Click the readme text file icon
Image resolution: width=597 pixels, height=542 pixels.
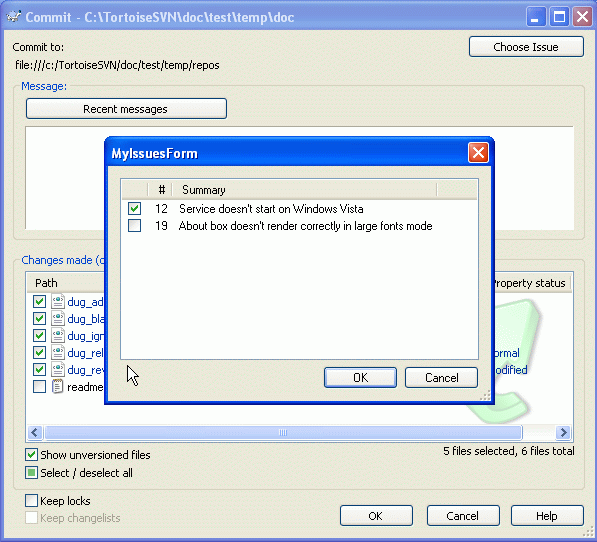click(57, 386)
